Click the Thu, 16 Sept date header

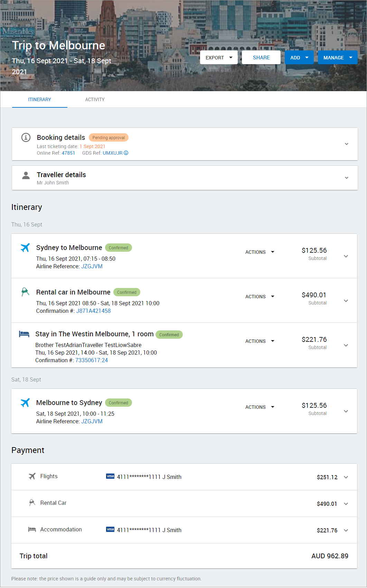pos(27,224)
